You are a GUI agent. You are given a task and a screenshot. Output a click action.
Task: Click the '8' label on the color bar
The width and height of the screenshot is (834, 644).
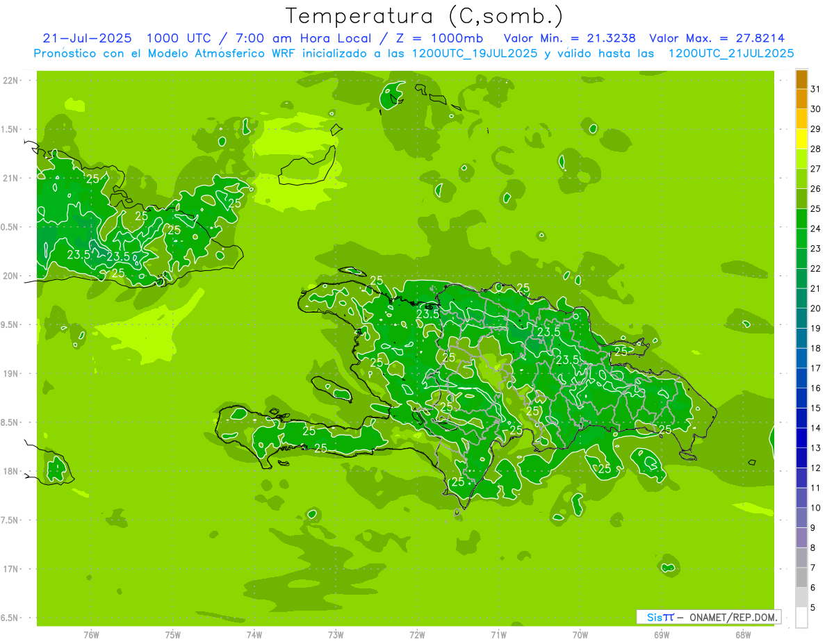pyautogui.click(x=813, y=547)
